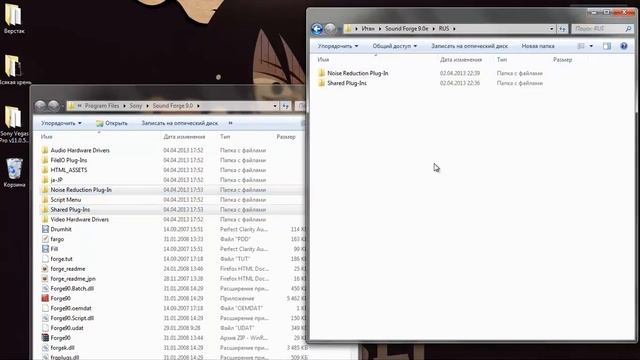Sort by Размер column in RUS window
This screenshot has height=360, width=640.
562,60
